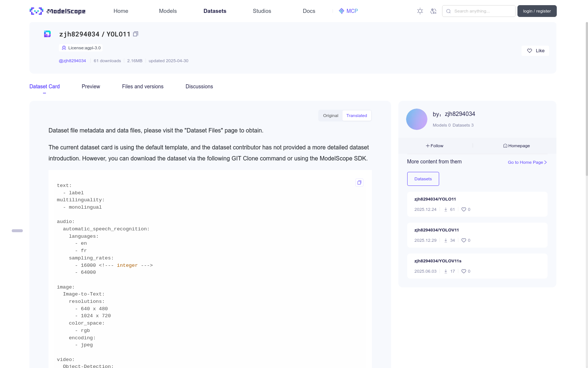Click the - 64000 sampling rate line
Viewport: 588px width, 368px height.
coord(85,272)
